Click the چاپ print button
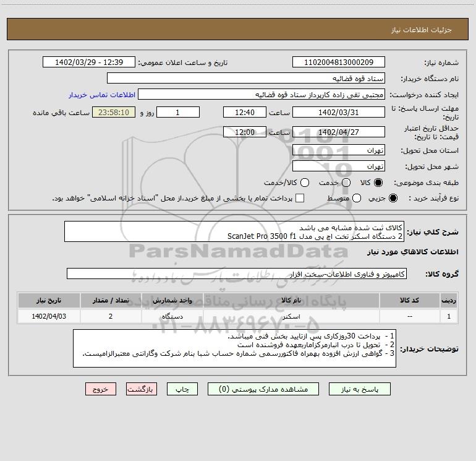This screenshot has width=476, height=461. [182, 389]
